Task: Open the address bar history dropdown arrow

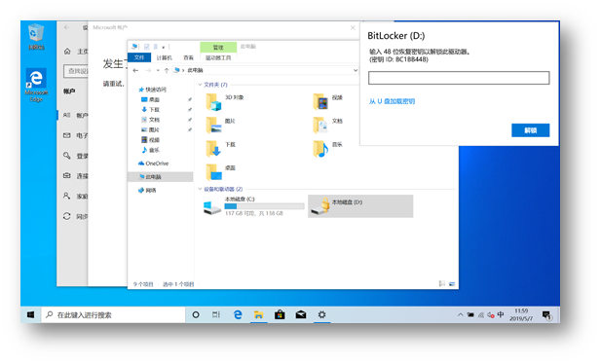Action: click(x=356, y=70)
